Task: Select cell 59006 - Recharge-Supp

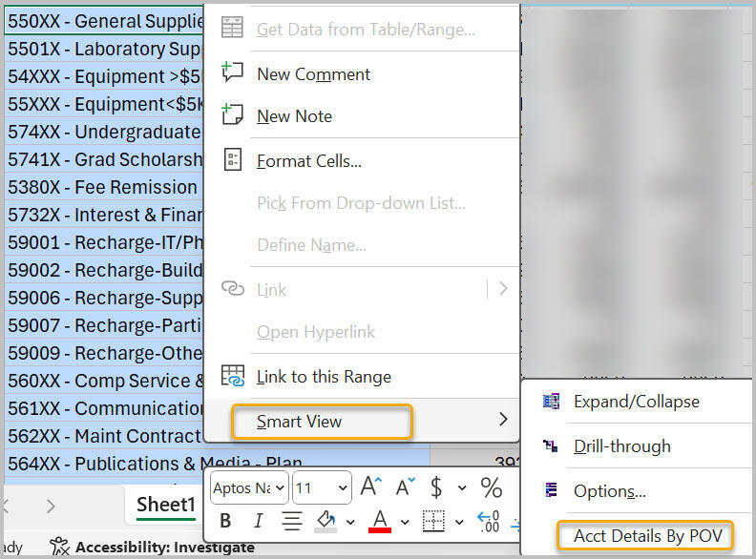Action: pos(104,298)
